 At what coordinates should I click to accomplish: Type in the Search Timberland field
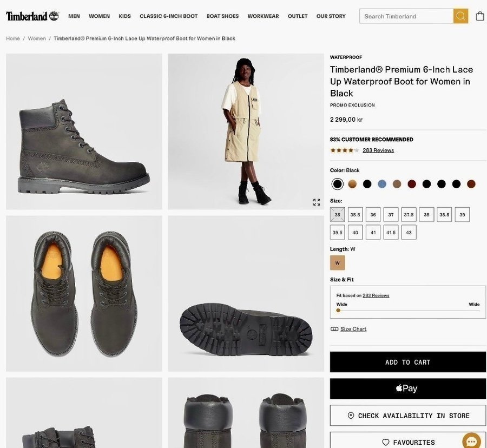click(x=407, y=16)
